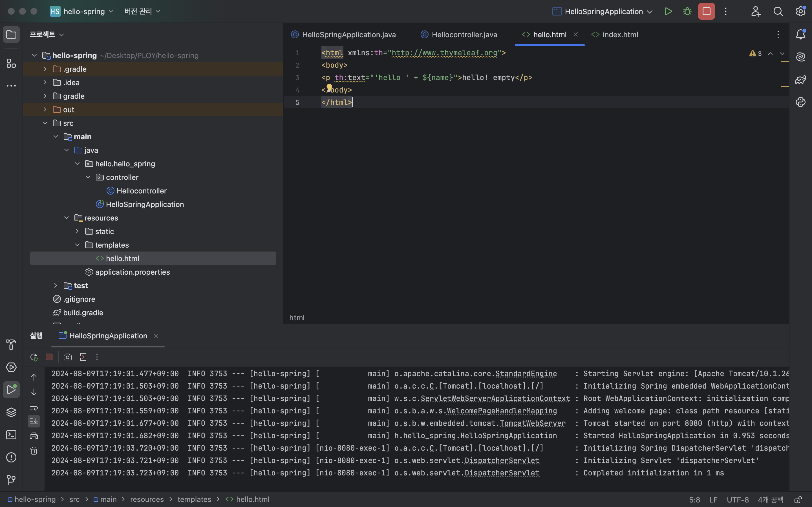Open IDE settings gear icon
This screenshot has width=812, height=507.
click(x=801, y=11)
